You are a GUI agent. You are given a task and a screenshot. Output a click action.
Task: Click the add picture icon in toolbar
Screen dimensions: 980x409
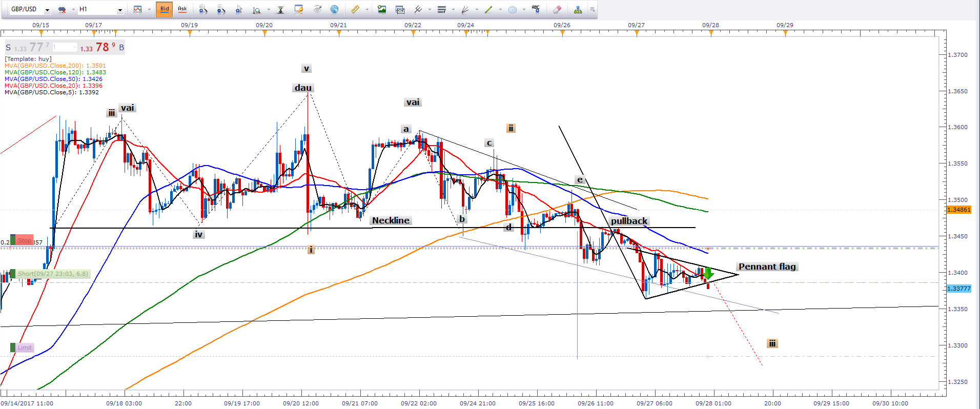tap(382, 9)
